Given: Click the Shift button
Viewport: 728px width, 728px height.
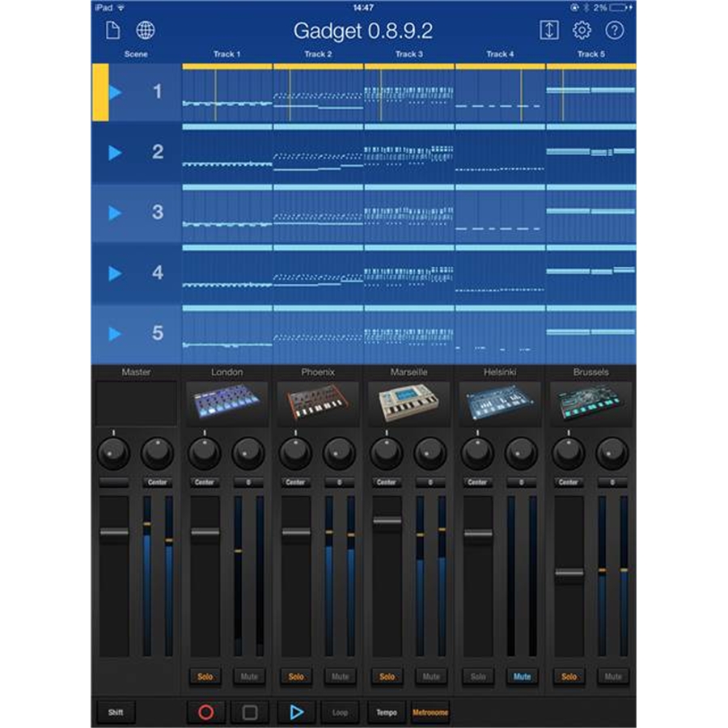Looking at the screenshot, I should pos(116,712).
